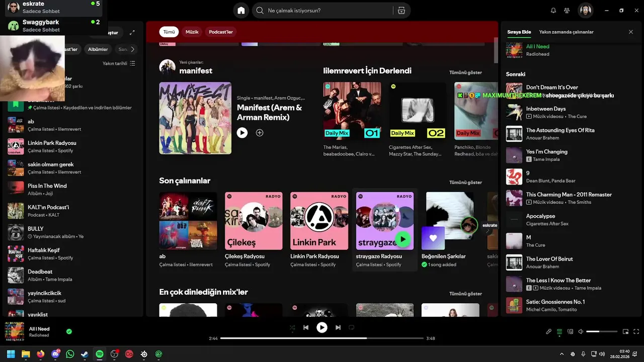Open Steam from the taskbar
The height and width of the screenshot is (362, 644).
(x=85, y=354)
